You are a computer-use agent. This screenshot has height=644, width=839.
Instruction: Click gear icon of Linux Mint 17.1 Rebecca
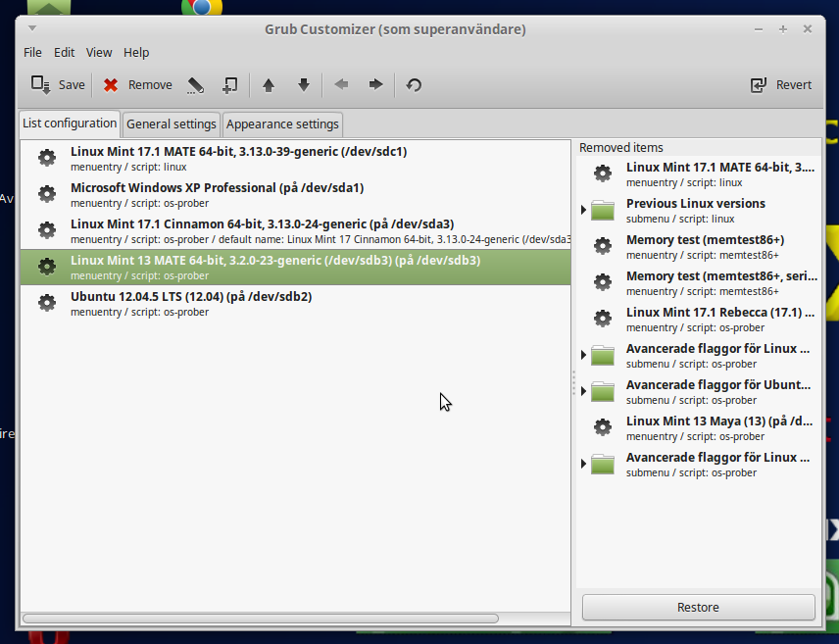click(603, 318)
